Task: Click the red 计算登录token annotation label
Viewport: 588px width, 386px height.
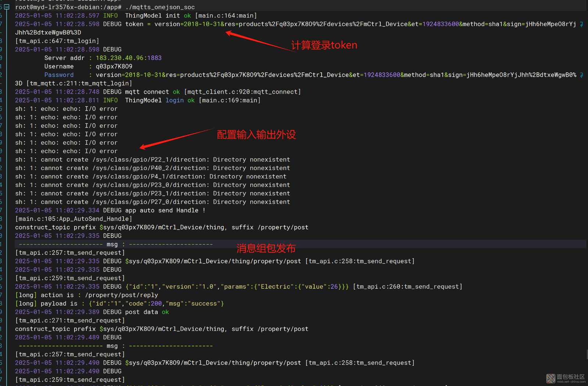Action: 324,45
